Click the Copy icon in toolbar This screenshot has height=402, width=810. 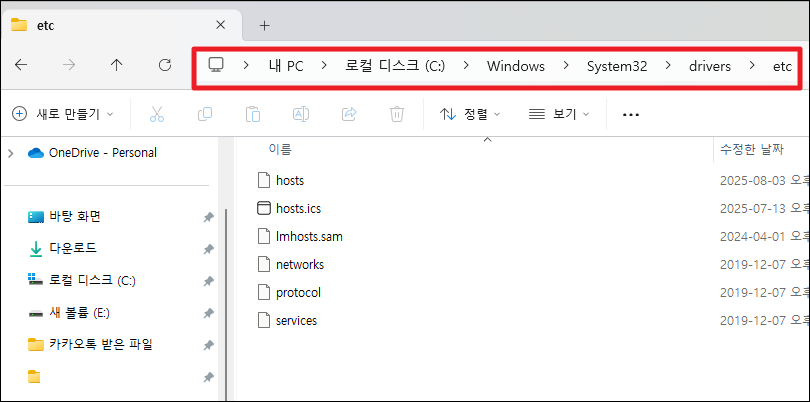[x=205, y=114]
